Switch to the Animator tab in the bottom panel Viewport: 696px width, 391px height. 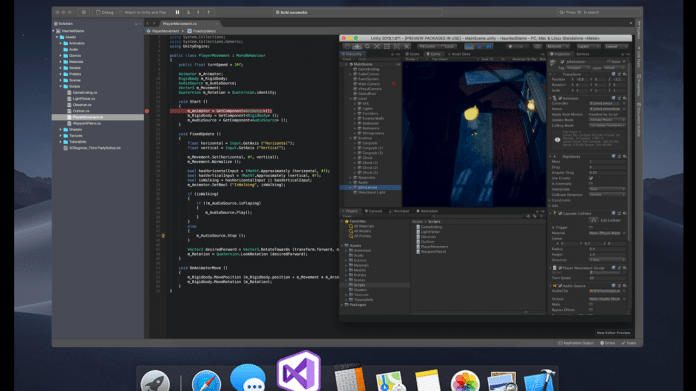pos(400,211)
